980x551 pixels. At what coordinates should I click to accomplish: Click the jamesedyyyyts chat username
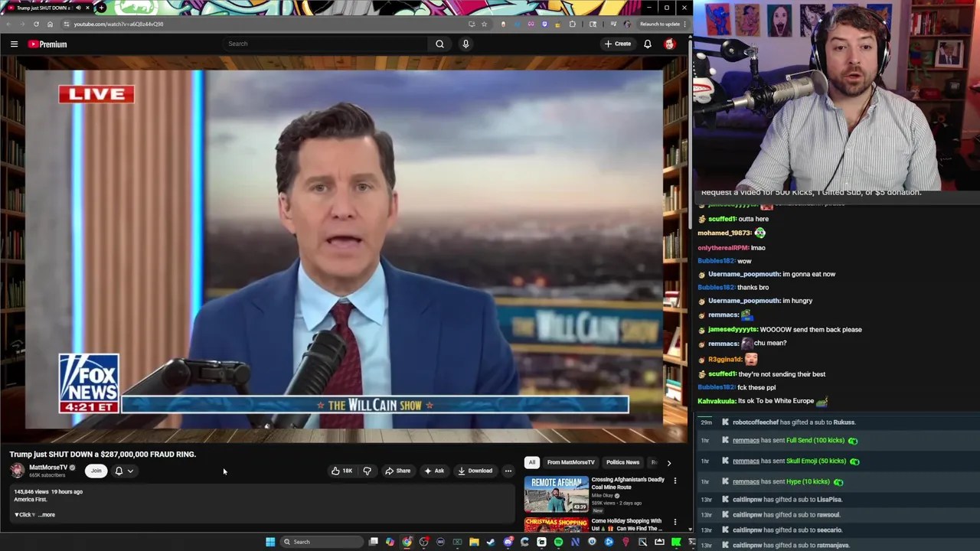(x=733, y=330)
